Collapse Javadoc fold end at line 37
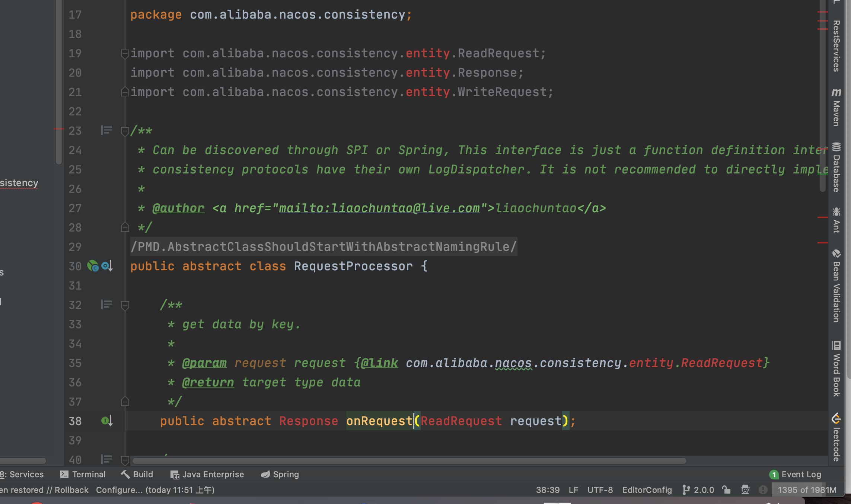The height and width of the screenshot is (504, 851). [125, 401]
